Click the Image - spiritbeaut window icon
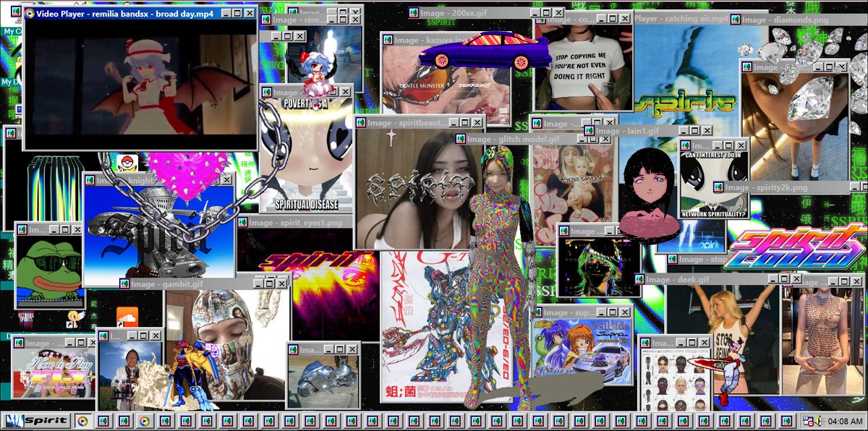The image size is (868, 431). (361, 122)
